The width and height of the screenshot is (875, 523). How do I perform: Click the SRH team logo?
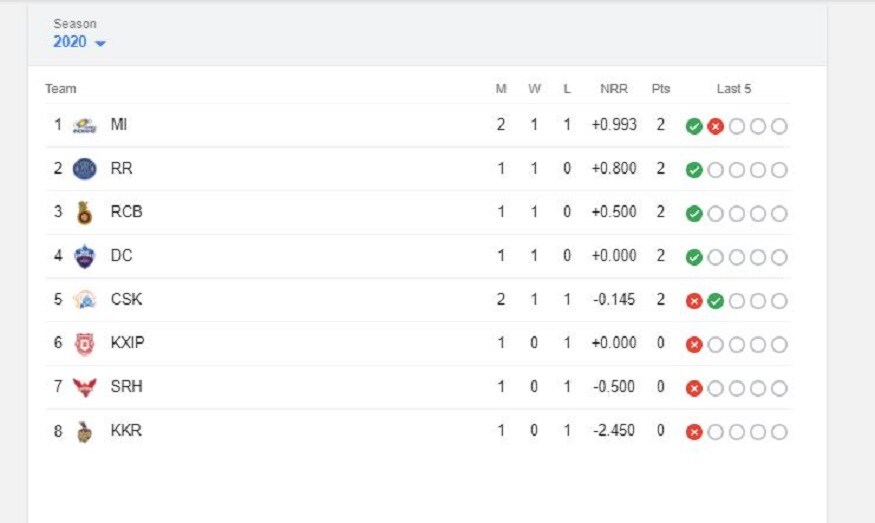pos(85,387)
